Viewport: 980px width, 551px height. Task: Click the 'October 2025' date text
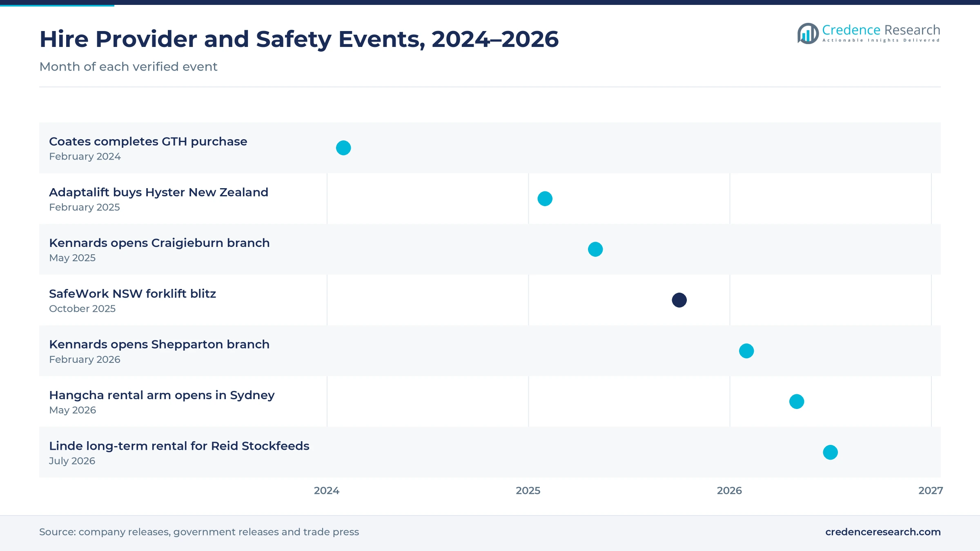coord(82,309)
